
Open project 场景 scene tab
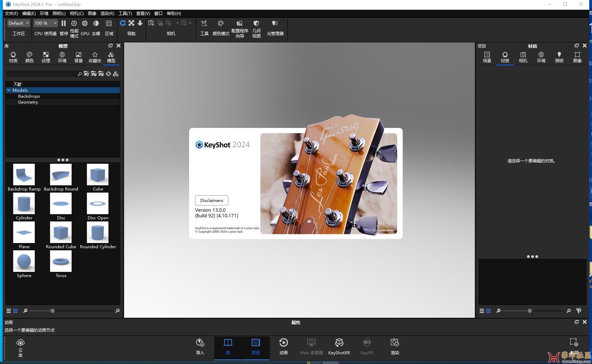click(487, 57)
